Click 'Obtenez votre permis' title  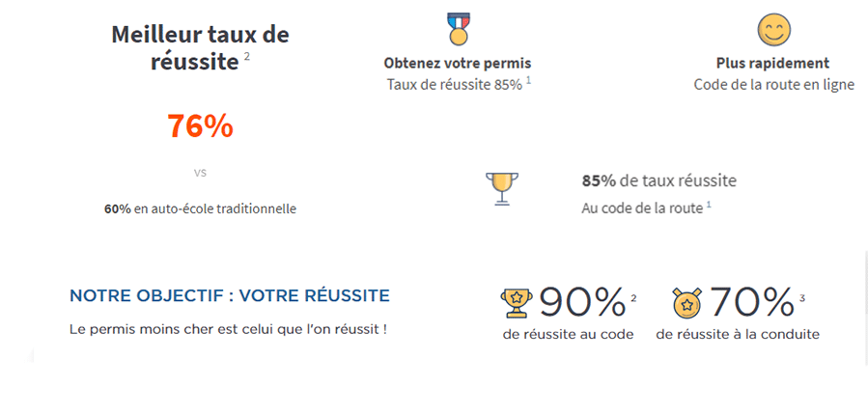pos(458,63)
